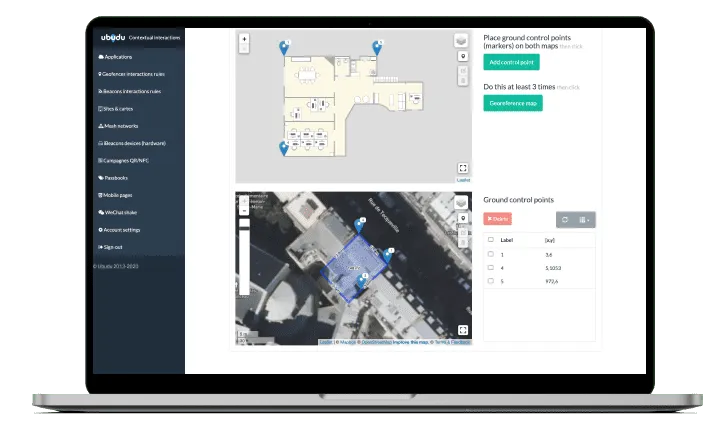Viewport: 723px width, 440px height.
Task: Click the Georeference map button
Action: pos(513,103)
